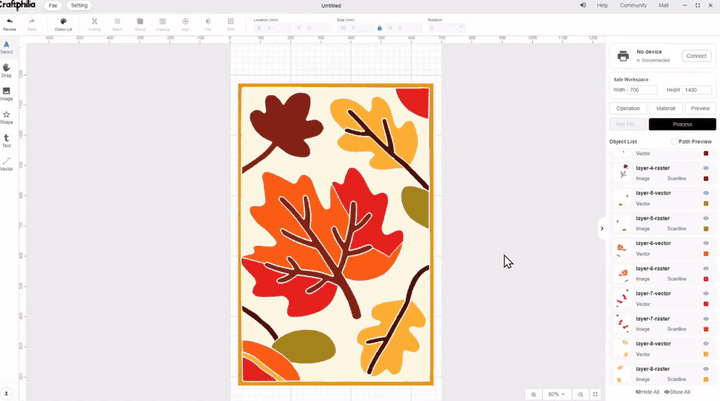Open the Community link
The width and height of the screenshot is (720, 401).
tap(633, 6)
